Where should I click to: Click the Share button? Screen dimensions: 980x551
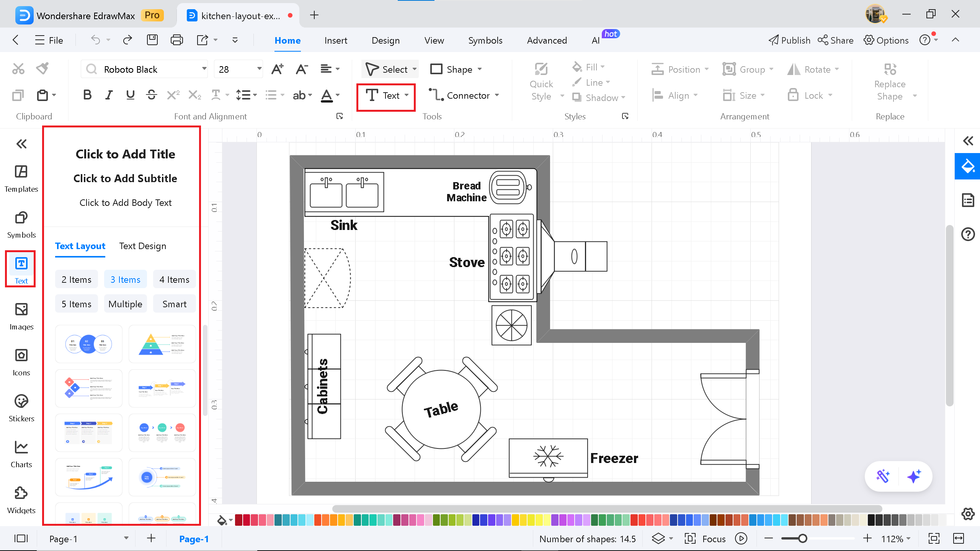836,40
